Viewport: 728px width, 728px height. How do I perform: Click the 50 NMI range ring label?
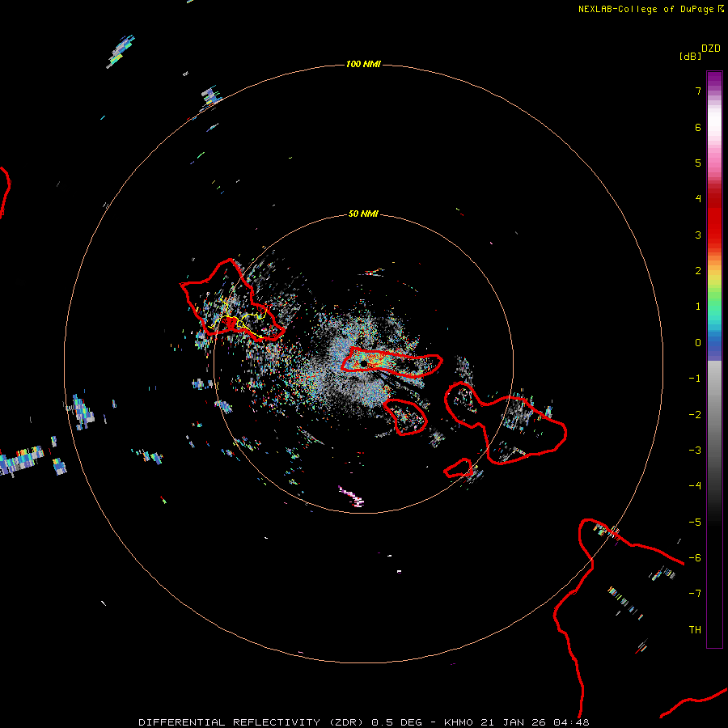(363, 214)
